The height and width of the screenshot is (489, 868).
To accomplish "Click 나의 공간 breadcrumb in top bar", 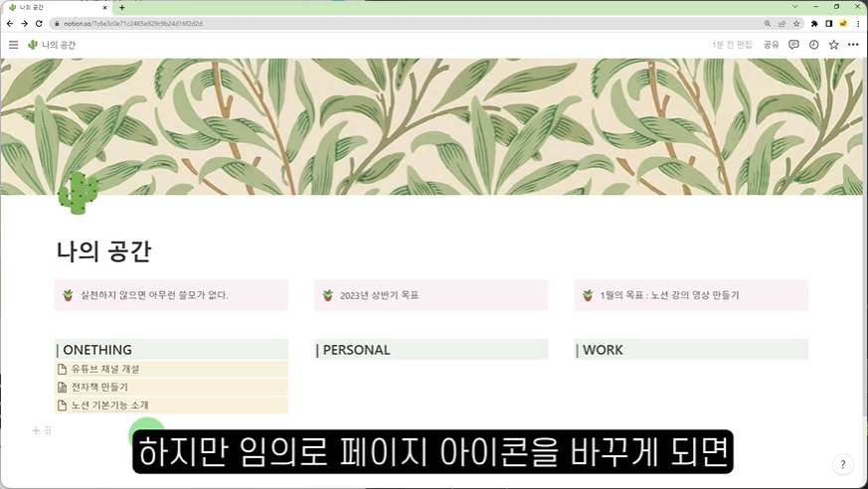I will pyautogui.click(x=59, y=45).
